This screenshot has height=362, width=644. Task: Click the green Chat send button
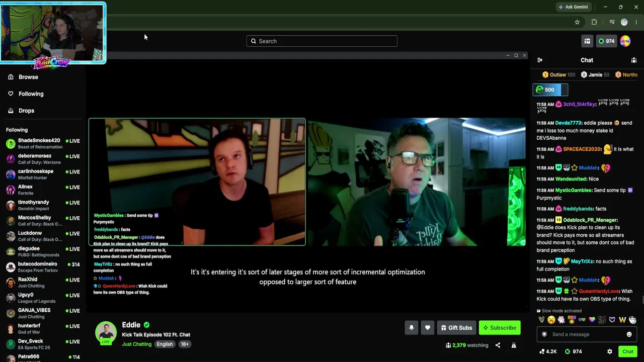click(x=628, y=352)
